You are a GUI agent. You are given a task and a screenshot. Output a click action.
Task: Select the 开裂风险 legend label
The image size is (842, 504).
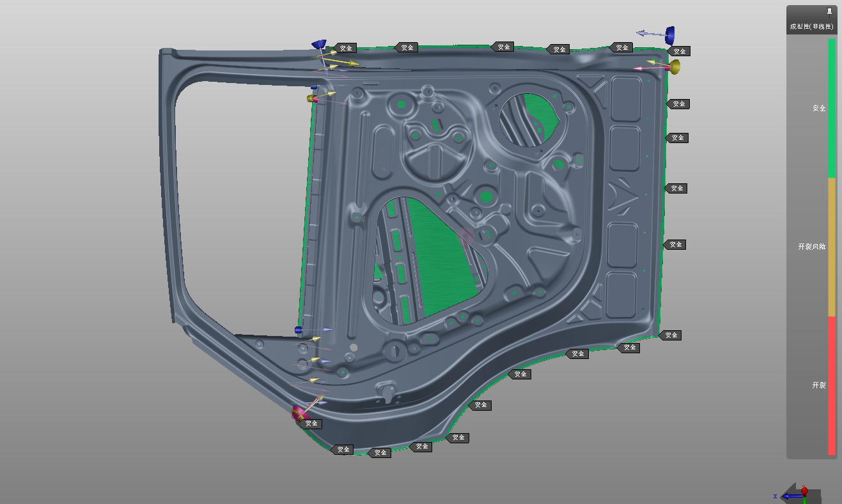[x=812, y=247]
